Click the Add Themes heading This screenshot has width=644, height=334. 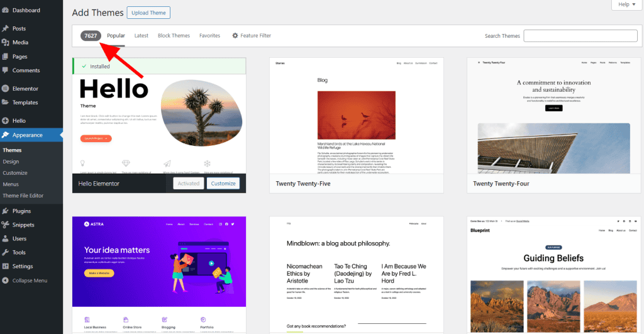click(x=97, y=13)
